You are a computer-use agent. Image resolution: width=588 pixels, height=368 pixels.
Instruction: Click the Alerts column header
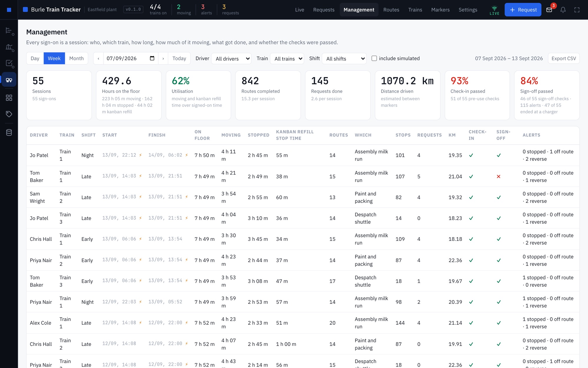click(531, 135)
